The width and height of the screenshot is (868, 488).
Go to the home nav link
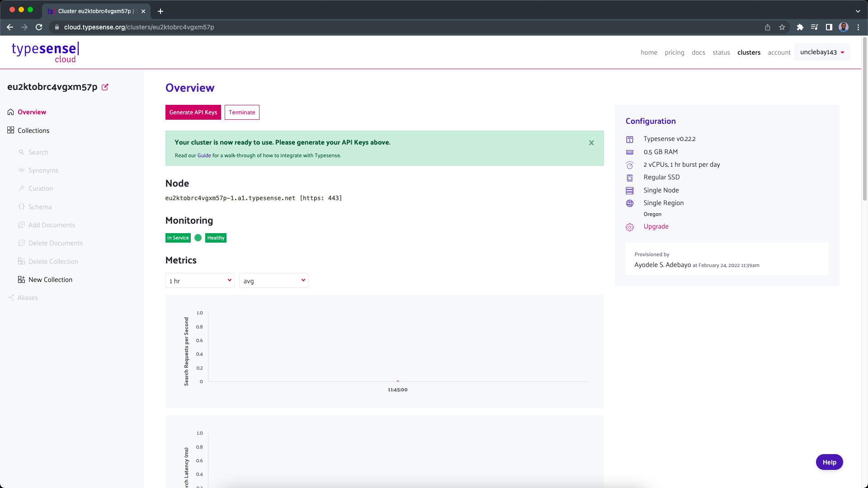(649, 52)
